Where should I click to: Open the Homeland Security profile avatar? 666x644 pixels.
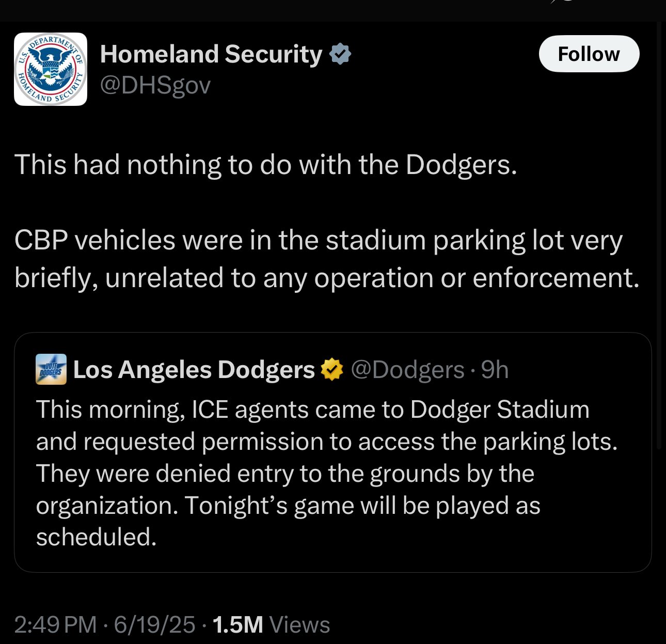51,69
